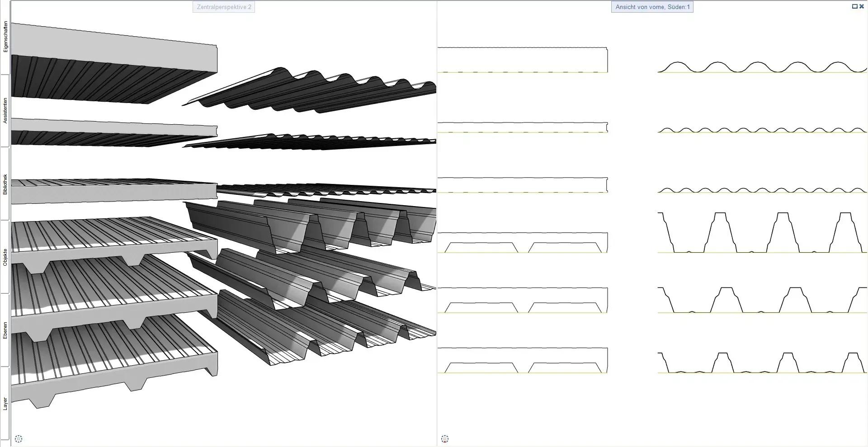The height and width of the screenshot is (447, 868).
Task: Click the Ansicht von vorne, Süden:1 label
Action: [x=652, y=7]
